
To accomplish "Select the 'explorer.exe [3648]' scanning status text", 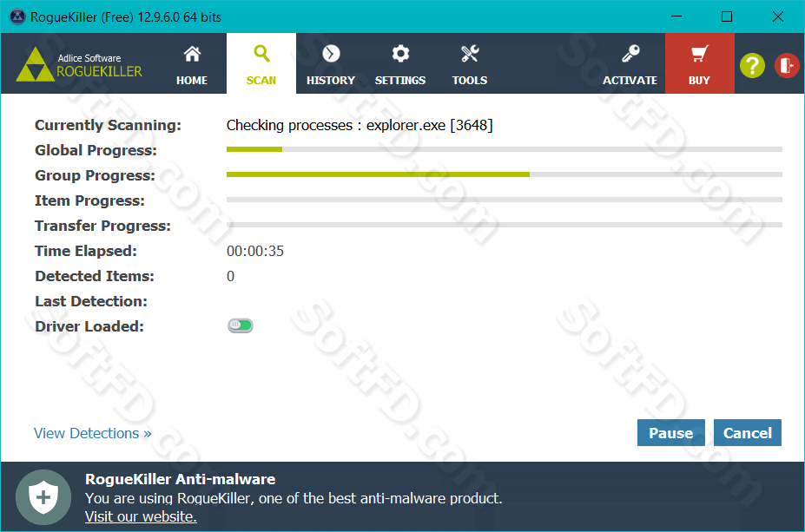I will pos(429,125).
